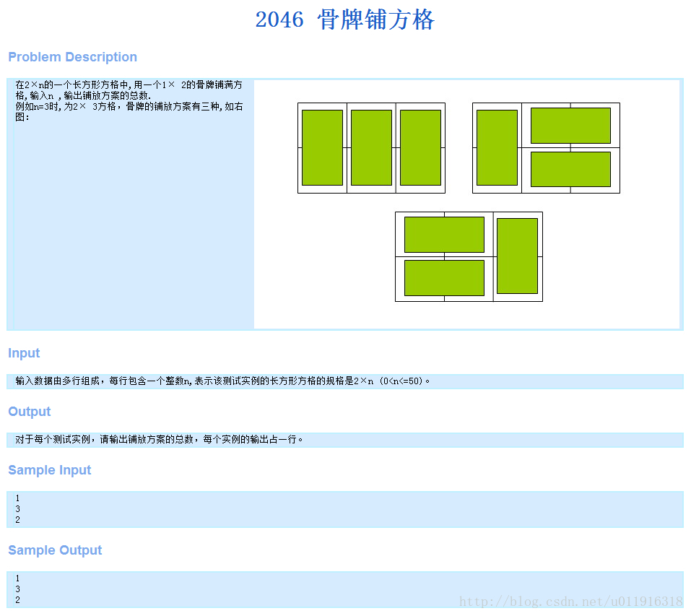
Task: Click the horizontal-then-vertical dominoes tiling diagram
Action: click(x=469, y=257)
